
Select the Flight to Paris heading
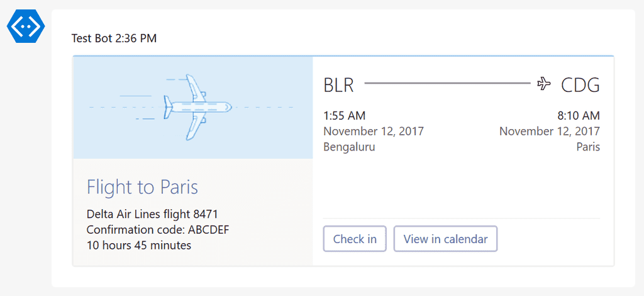pyautogui.click(x=143, y=187)
